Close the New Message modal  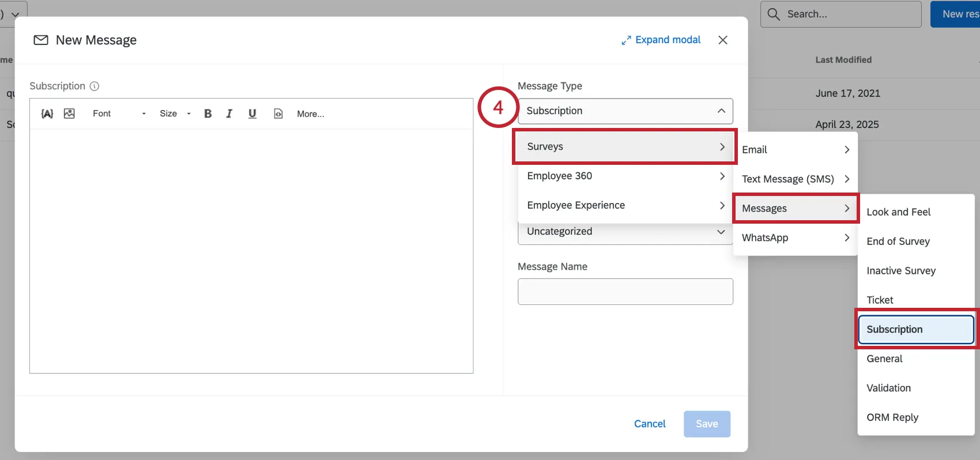tap(722, 40)
